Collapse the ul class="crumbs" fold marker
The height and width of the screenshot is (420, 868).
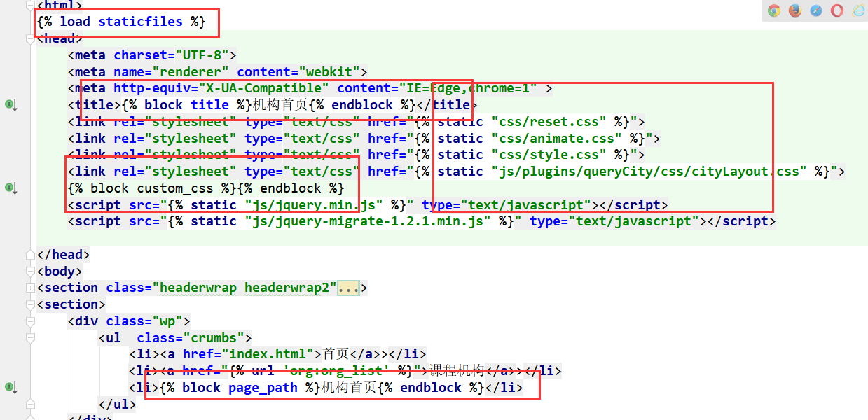coord(29,337)
